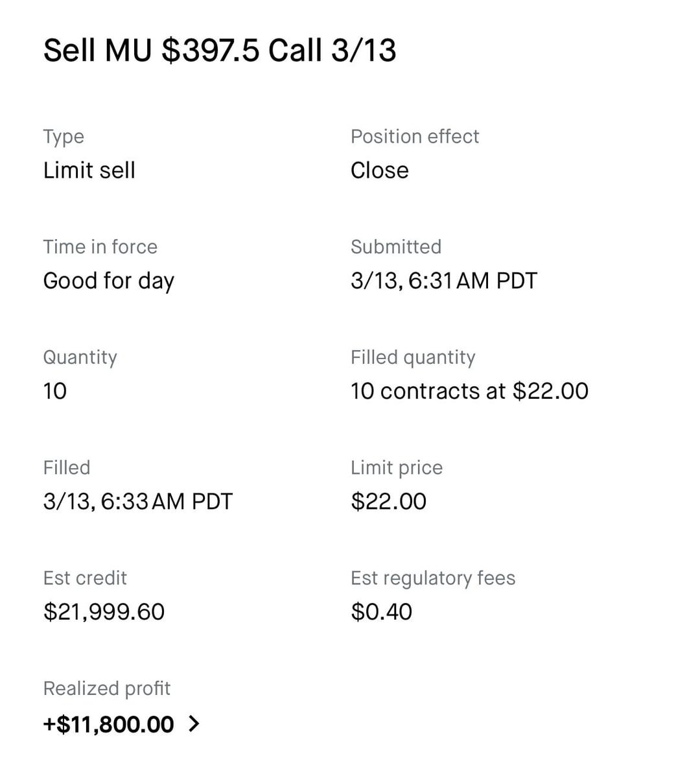Click the Est credit label
This screenshot has width=700, height=765.
point(84,578)
